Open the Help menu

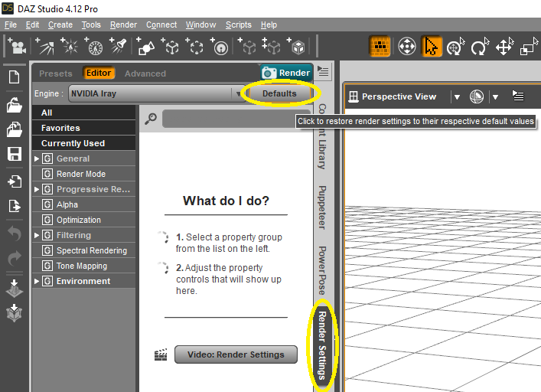click(269, 24)
